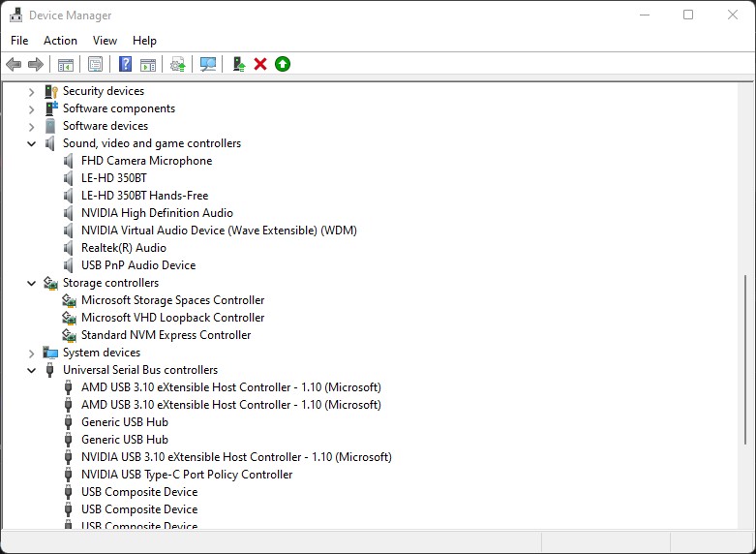Click the Back arrow toolbar icon
This screenshot has width=756, height=554.
14,64
